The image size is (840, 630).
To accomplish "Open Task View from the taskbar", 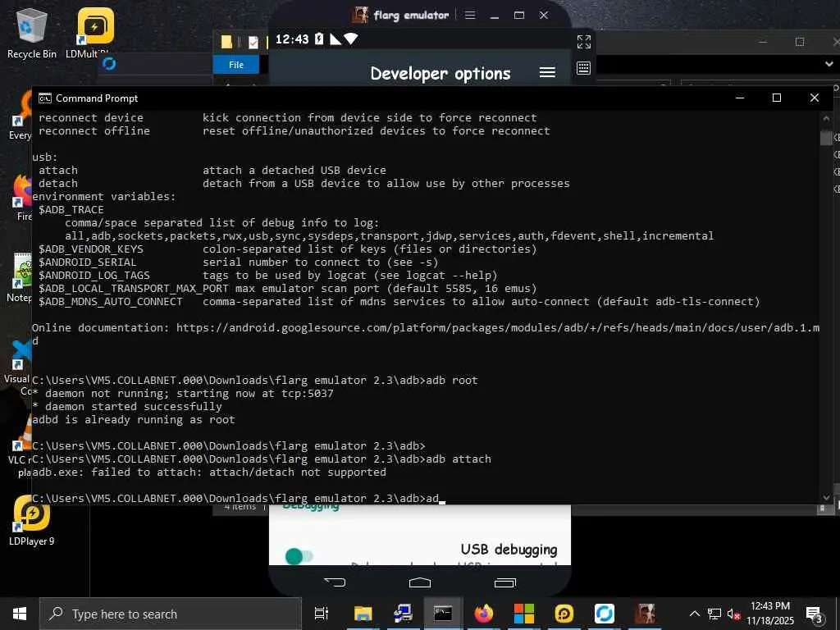I will coord(322,614).
